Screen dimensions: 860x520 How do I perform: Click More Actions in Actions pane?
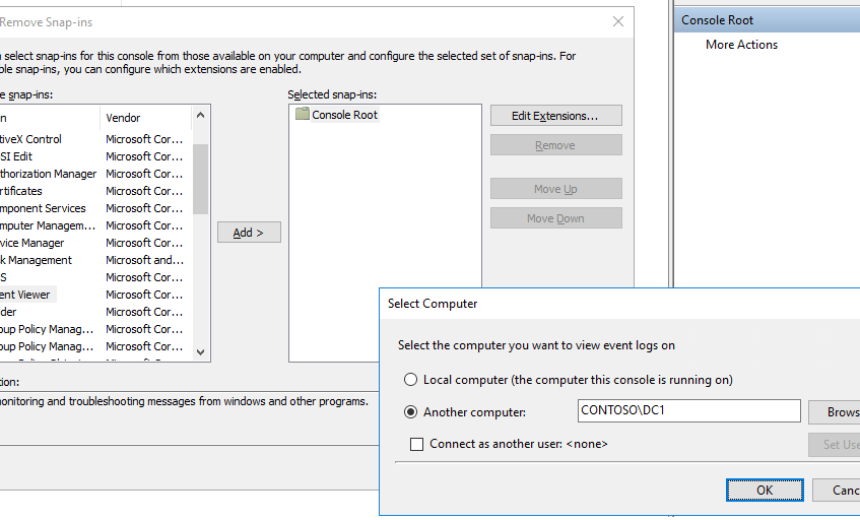[x=742, y=44]
